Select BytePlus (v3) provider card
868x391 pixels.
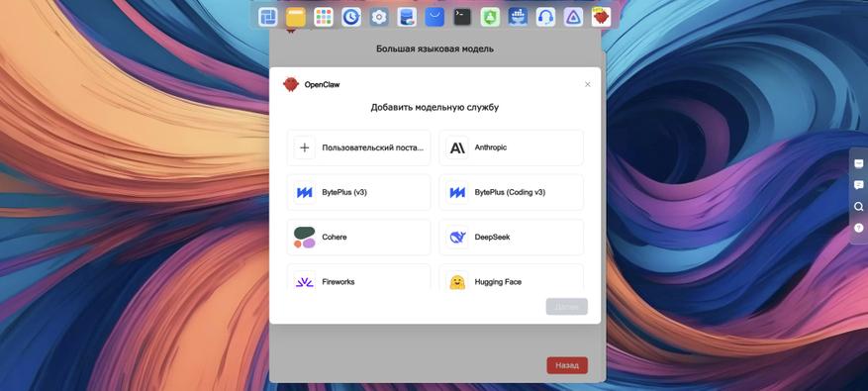358,192
